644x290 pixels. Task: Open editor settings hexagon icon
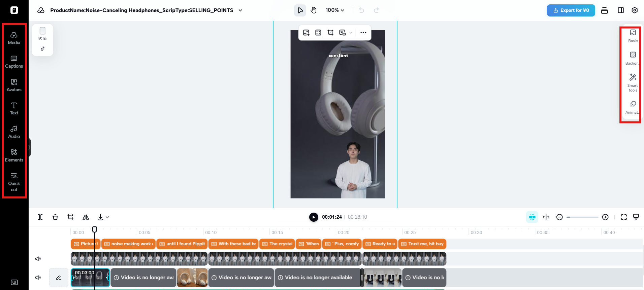coord(635,10)
